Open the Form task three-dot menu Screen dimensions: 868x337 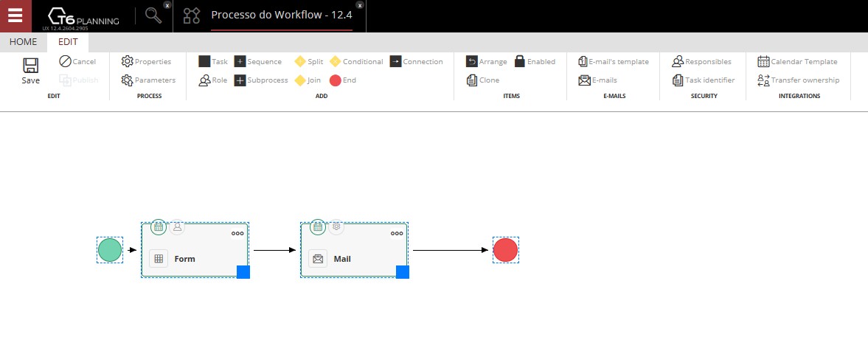pos(237,234)
